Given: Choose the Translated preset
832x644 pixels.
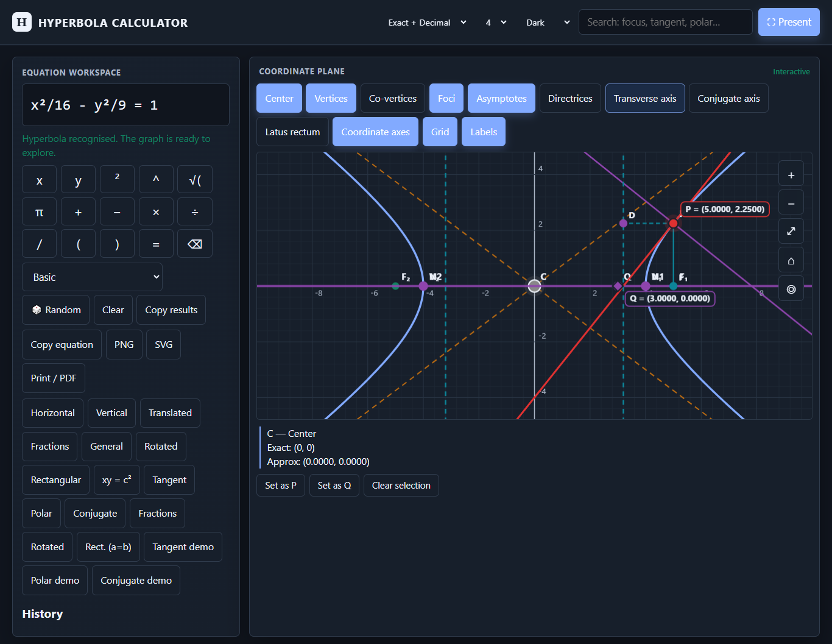Looking at the screenshot, I should point(170,413).
